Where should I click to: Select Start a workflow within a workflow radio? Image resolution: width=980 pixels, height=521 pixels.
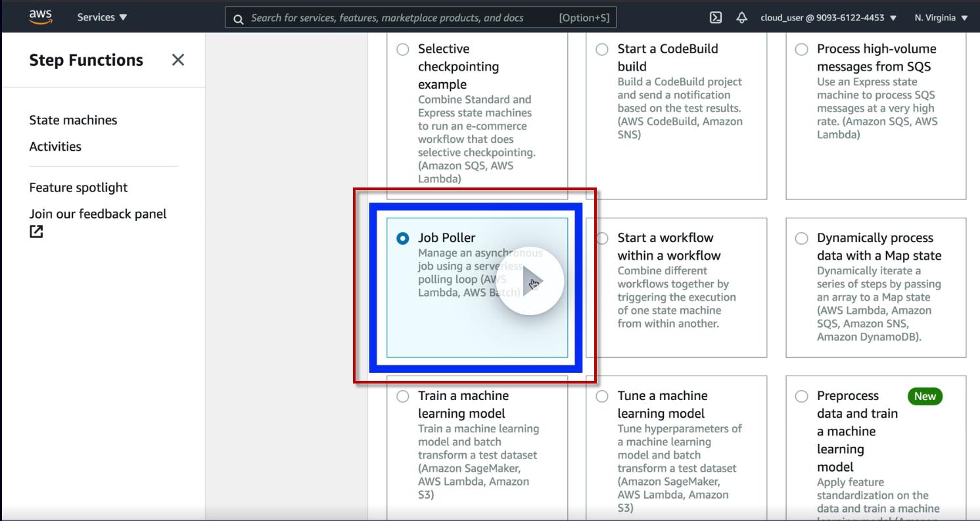602,238
